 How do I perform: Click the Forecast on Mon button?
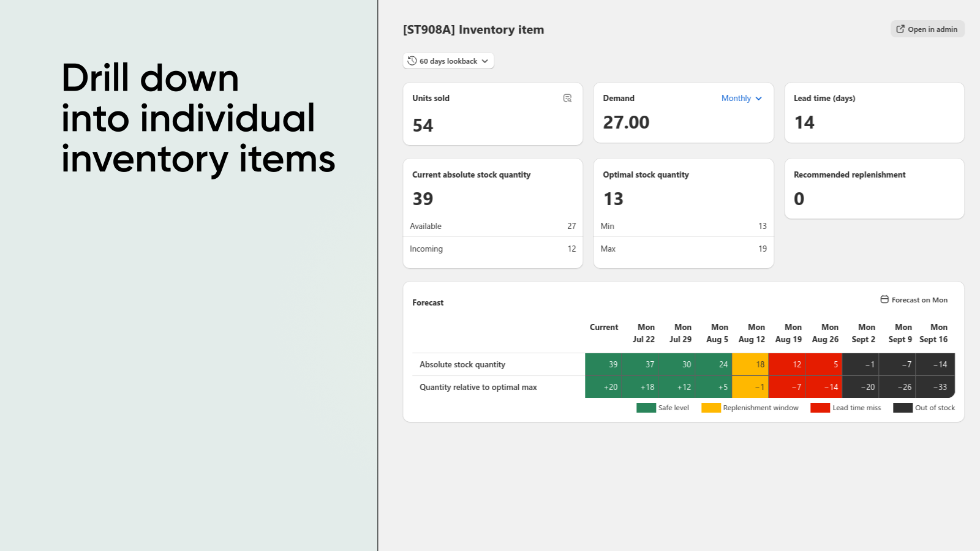(x=914, y=299)
